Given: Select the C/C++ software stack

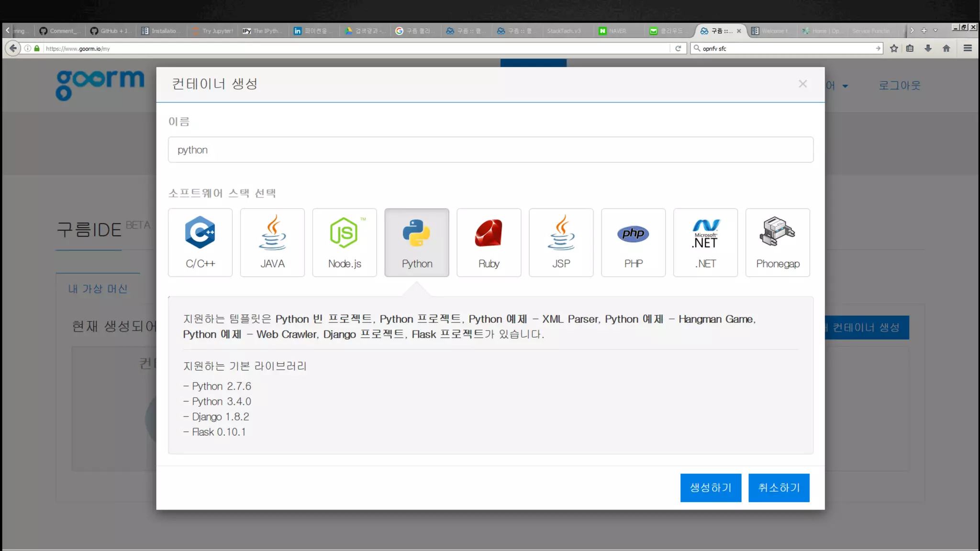Looking at the screenshot, I should coord(200,242).
